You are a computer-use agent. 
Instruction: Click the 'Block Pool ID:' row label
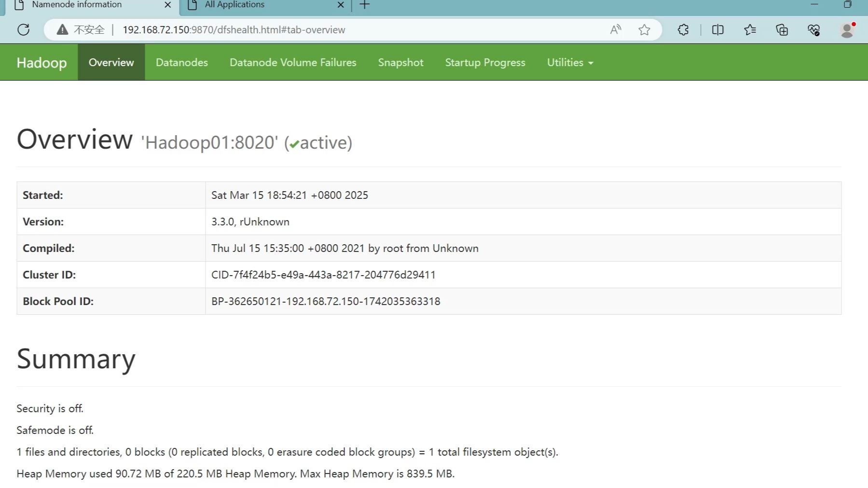tap(58, 301)
